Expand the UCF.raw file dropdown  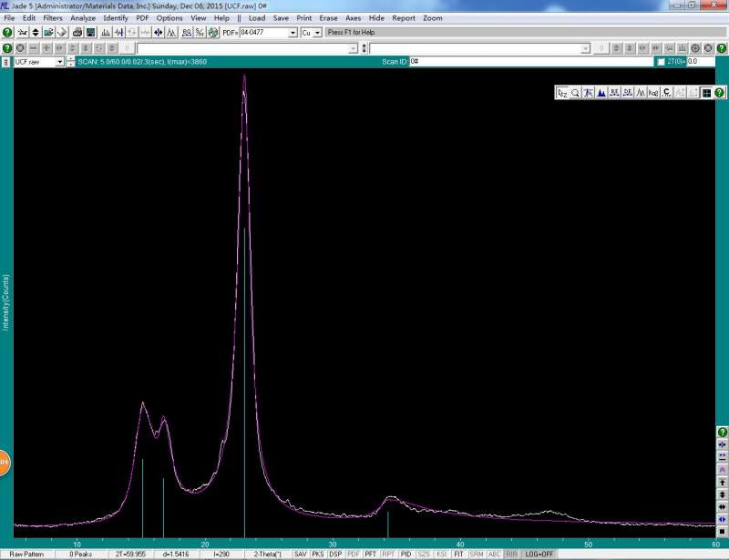pyautogui.click(x=59, y=62)
